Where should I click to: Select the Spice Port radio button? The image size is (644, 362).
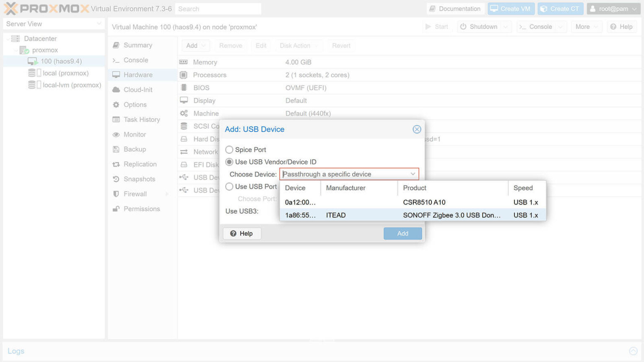[229, 150]
